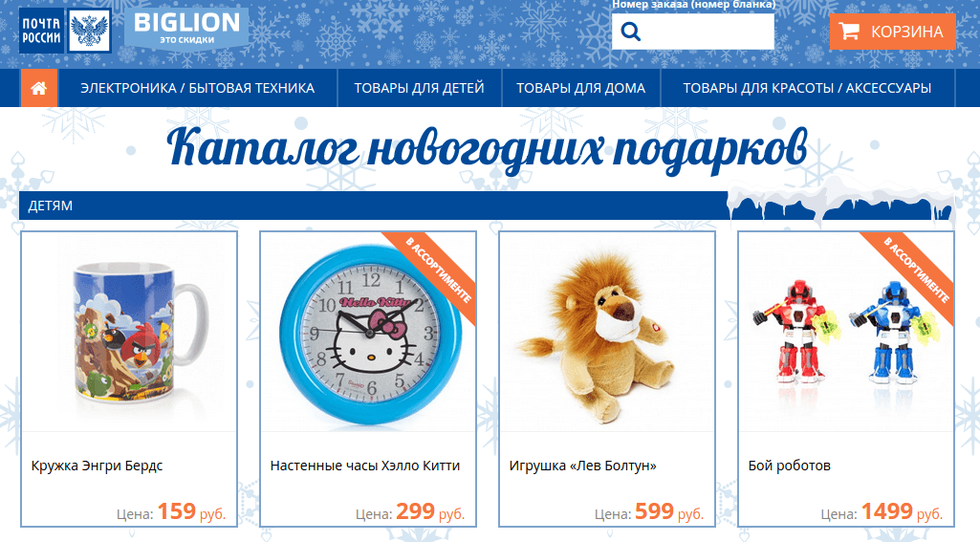This screenshot has width=980, height=542.
Task: Click the Russian Post eagle emblem
Action: (89, 31)
